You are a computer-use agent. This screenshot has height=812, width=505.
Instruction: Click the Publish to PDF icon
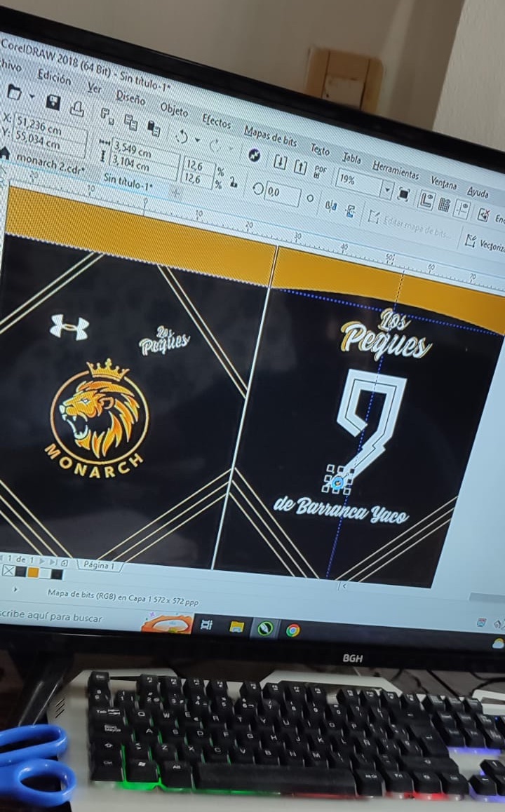321,171
